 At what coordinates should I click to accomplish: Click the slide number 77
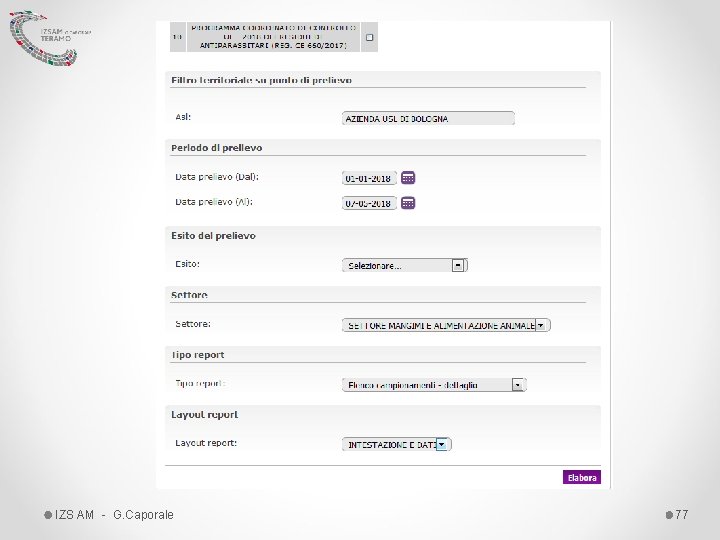click(681, 514)
